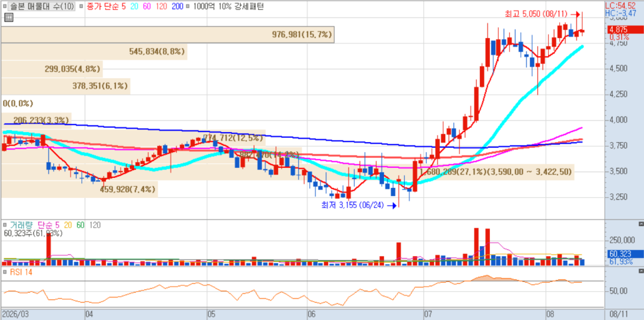Click the 솔본 매물대 수(10) indicator label
The image size is (644, 320).
click(41, 7)
